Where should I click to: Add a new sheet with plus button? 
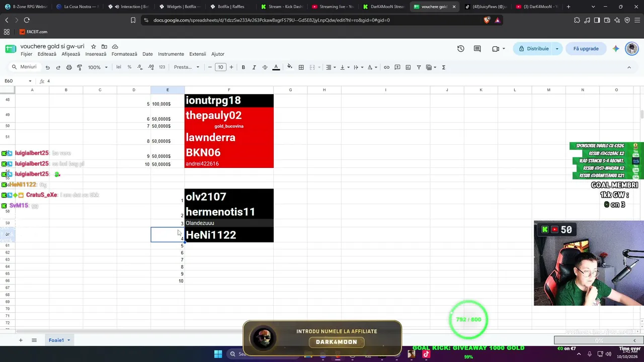[21, 340]
